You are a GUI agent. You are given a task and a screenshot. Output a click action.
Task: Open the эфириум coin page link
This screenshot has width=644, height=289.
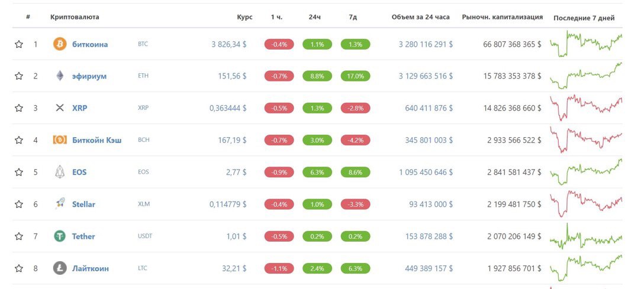pos(89,76)
